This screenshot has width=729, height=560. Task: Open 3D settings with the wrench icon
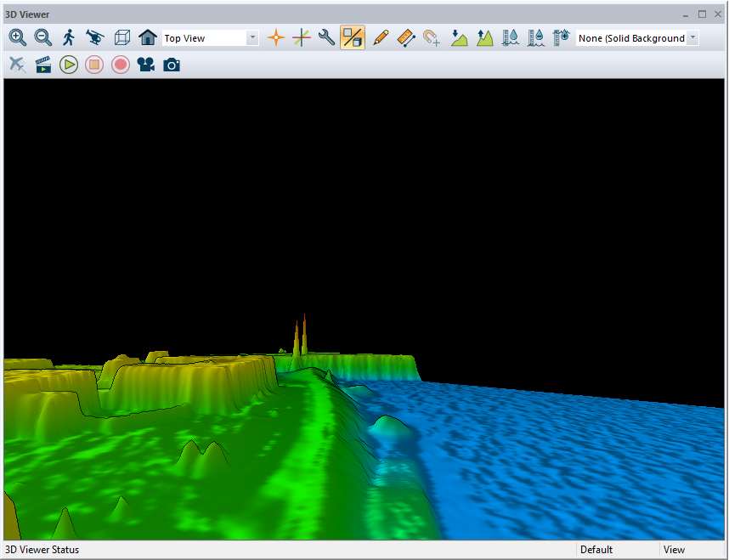click(327, 37)
